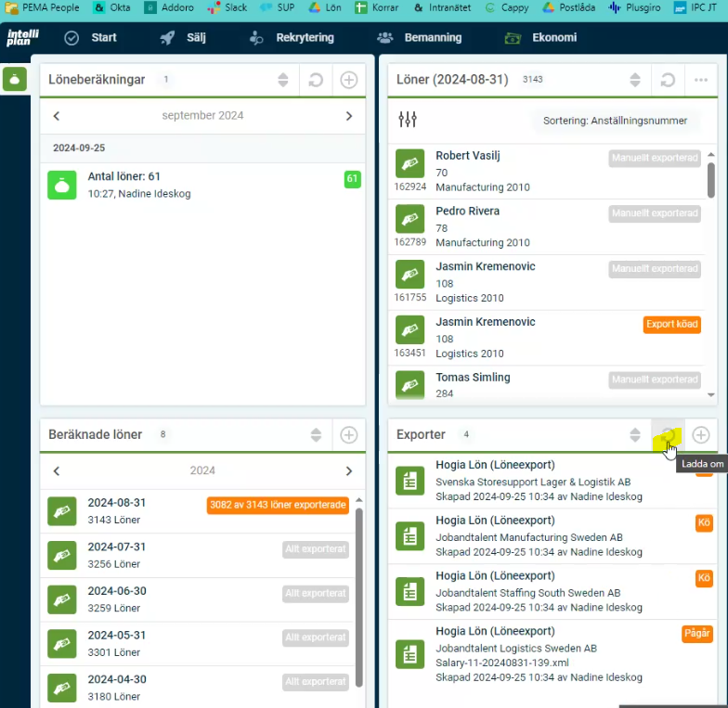Add new Beräknade löner entry with plus
The height and width of the screenshot is (708, 728).
tap(348, 434)
